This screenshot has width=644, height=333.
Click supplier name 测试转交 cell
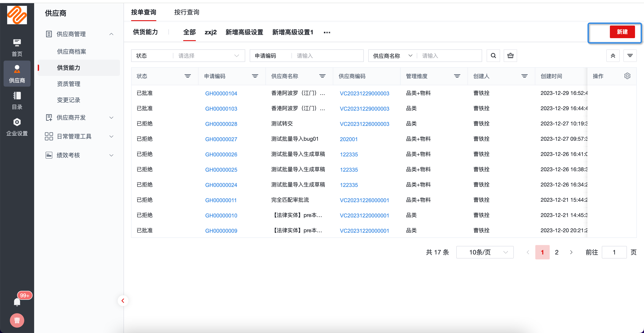(282, 124)
